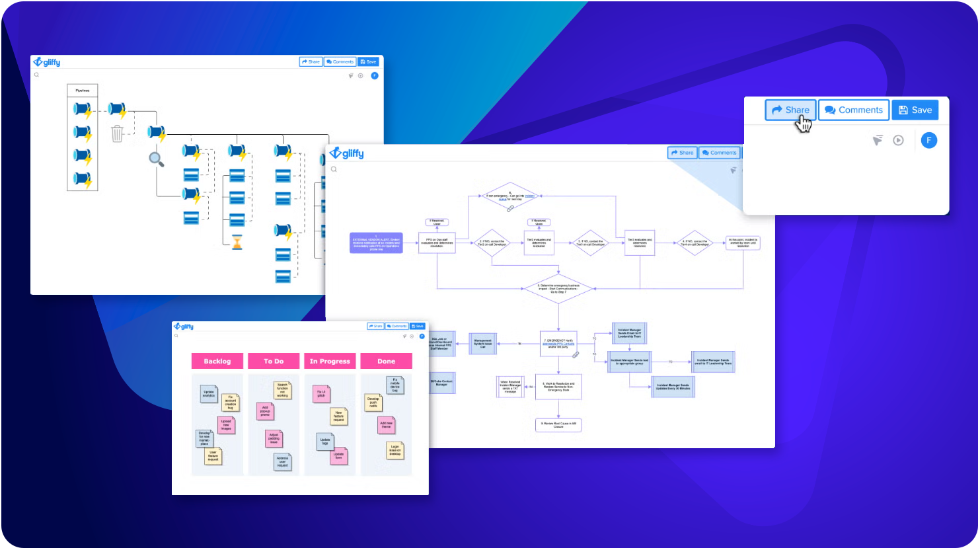Click the pointer presence icon in the callout
The height and width of the screenshot is (550, 980).
click(878, 140)
